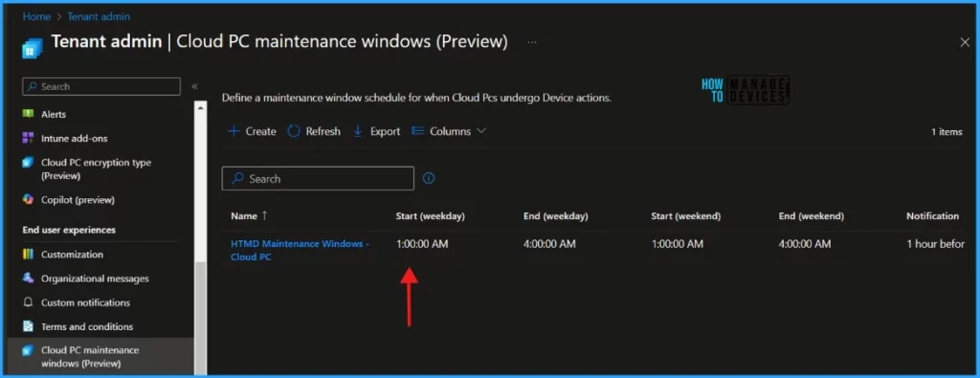Click the Export button label
Screen dimensions: 980x378
point(385,131)
